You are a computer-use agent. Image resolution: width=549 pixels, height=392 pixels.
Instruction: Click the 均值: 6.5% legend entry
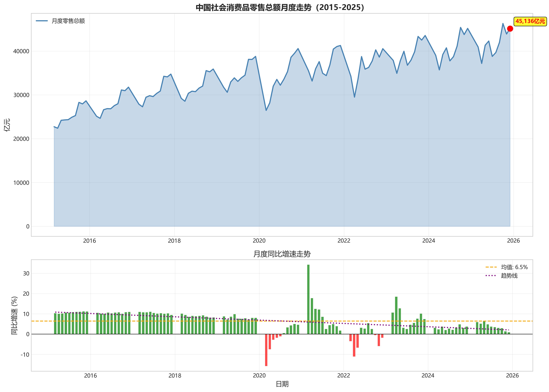click(x=514, y=267)
